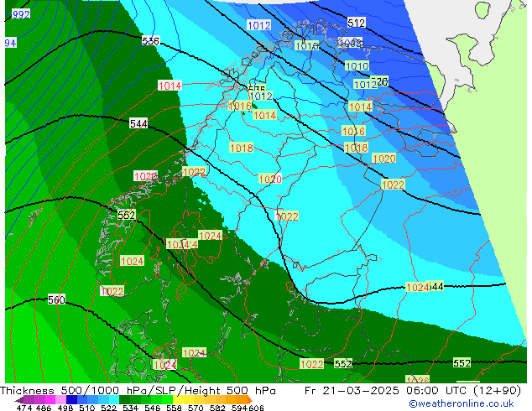Click the 486 legend value
This screenshot has height=411, width=532.
tap(44, 408)
